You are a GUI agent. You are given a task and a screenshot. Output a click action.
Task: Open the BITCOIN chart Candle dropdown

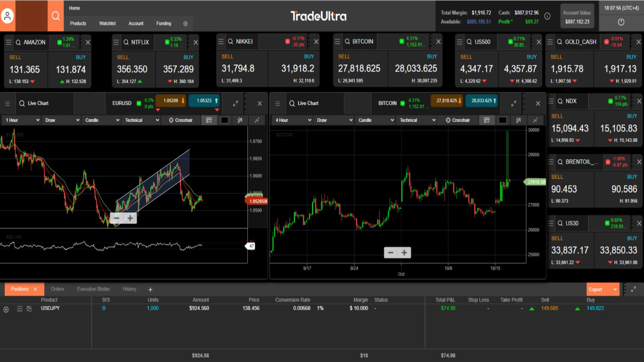376,120
